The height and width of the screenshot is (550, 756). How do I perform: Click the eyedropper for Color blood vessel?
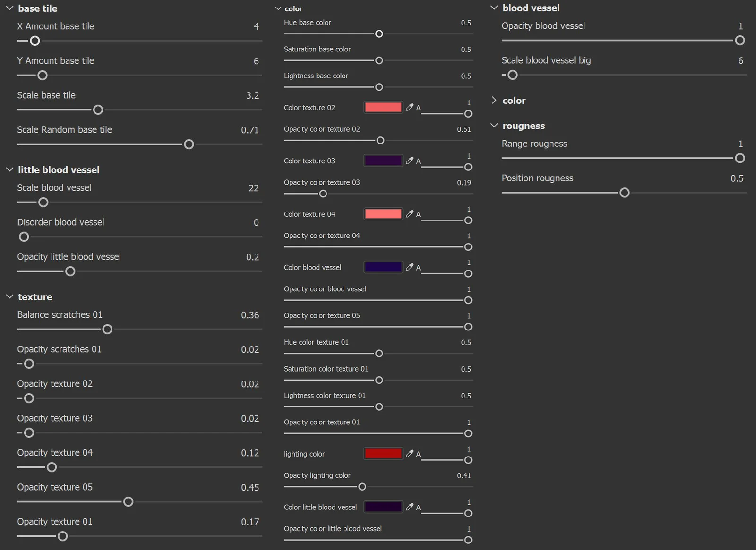click(410, 267)
